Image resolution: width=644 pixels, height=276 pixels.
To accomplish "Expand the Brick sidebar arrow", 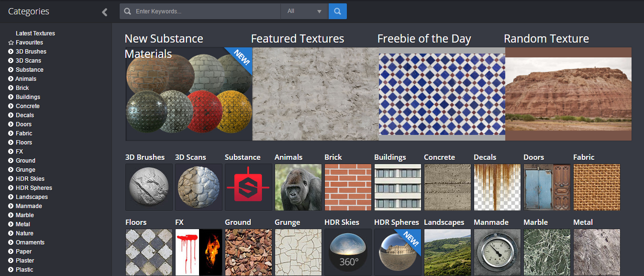I will point(11,88).
